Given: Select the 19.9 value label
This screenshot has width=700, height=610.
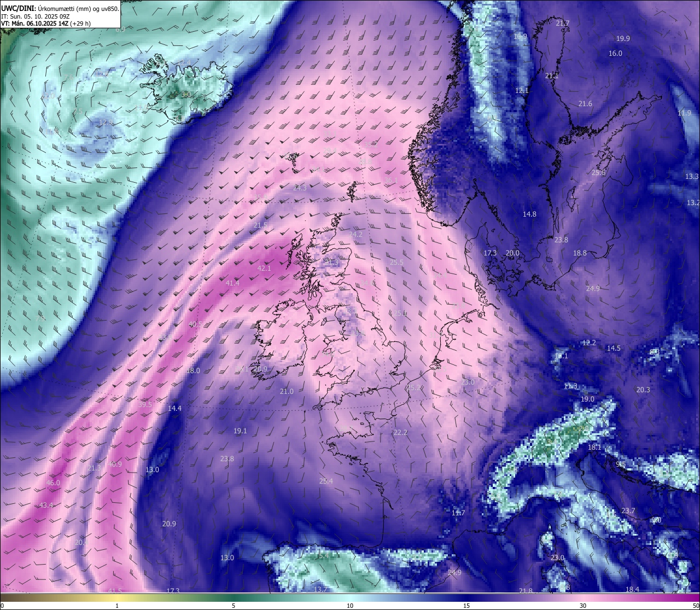Looking at the screenshot, I should pyautogui.click(x=623, y=38).
